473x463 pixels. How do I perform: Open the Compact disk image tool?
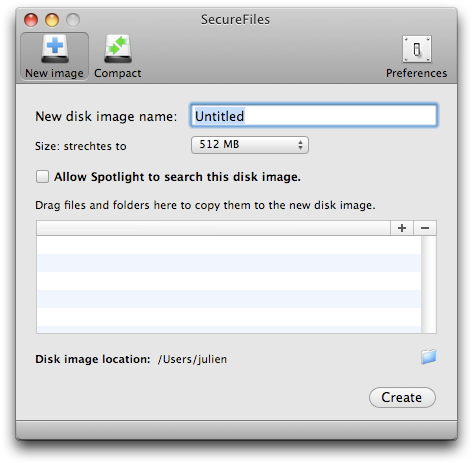[118, 56]
